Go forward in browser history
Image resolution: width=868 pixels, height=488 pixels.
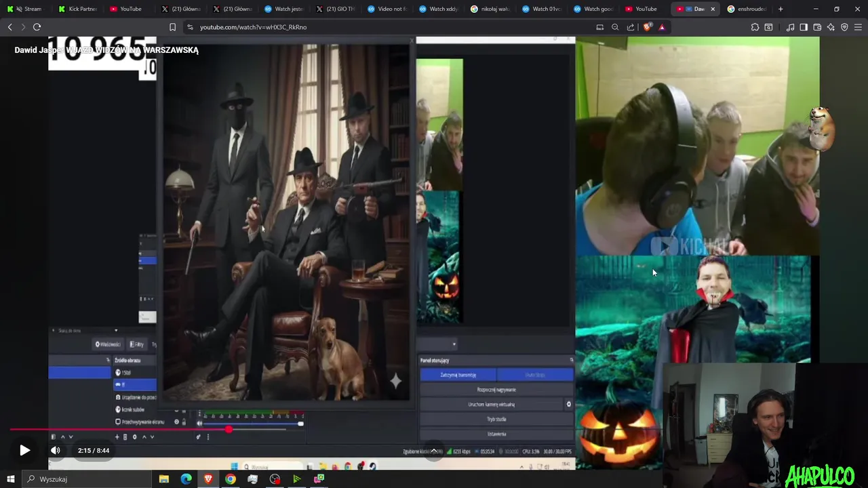22,27
